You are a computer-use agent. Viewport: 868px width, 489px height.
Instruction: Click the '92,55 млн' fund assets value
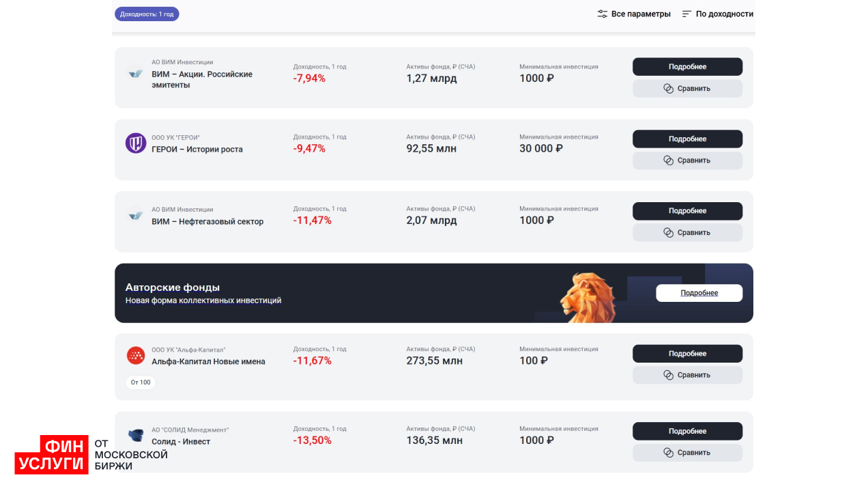click(432, 149)
